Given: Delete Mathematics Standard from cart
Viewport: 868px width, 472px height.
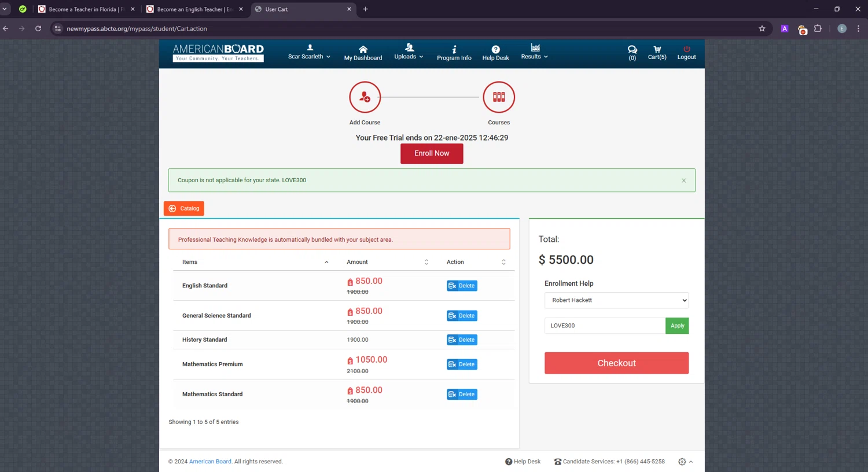Looking at the screenshot, I should [x=462, y=394].
